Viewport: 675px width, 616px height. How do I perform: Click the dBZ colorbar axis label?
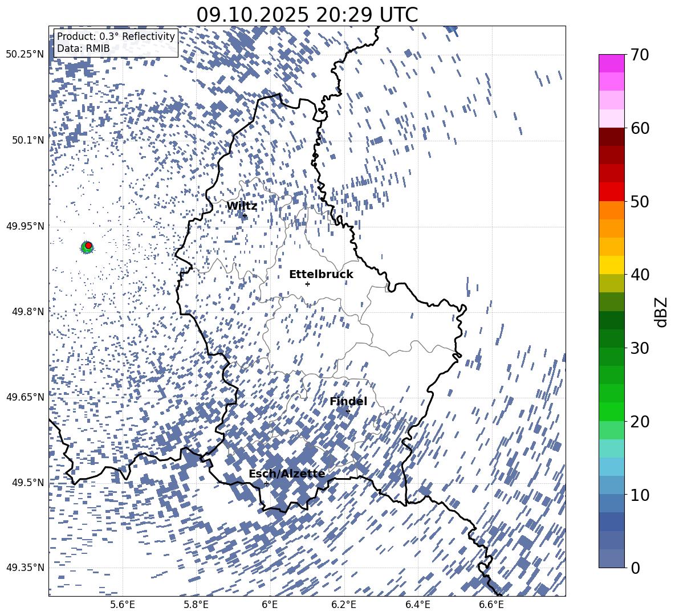661,312
